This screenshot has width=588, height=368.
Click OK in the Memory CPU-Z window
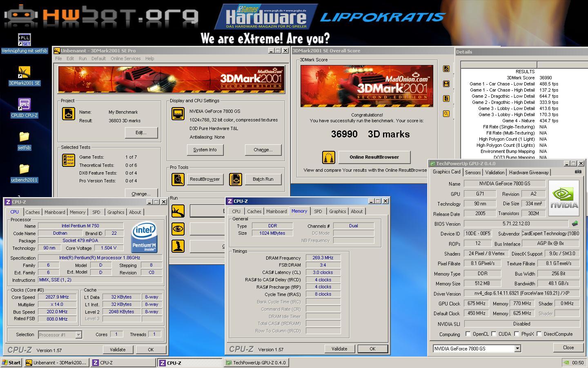(372, 349)
